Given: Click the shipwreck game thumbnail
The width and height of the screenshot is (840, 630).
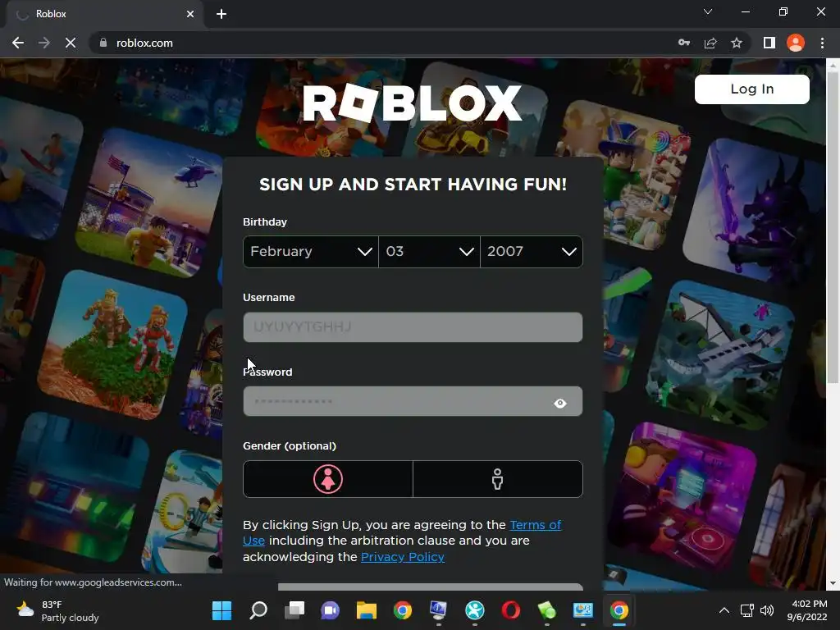Looking at the screenshot, I should click(720, 354).
